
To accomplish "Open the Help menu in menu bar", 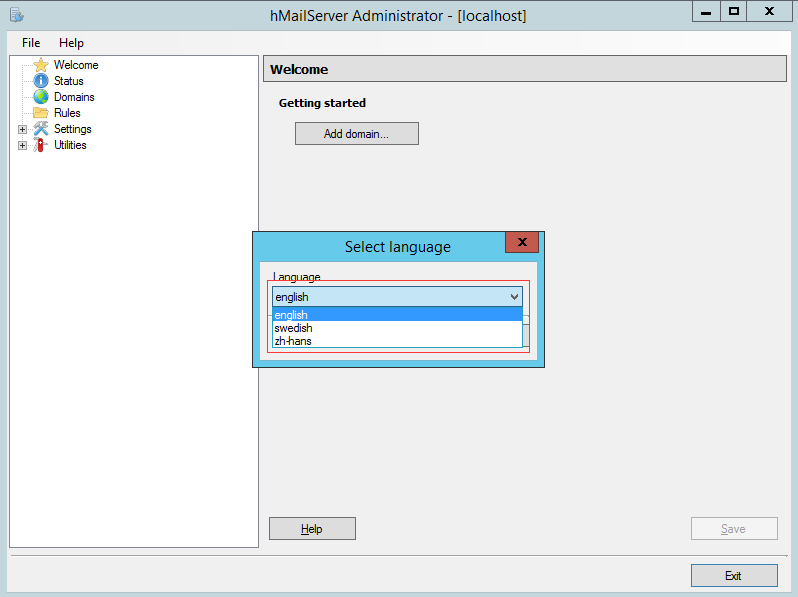I will (x=71, y=43).
